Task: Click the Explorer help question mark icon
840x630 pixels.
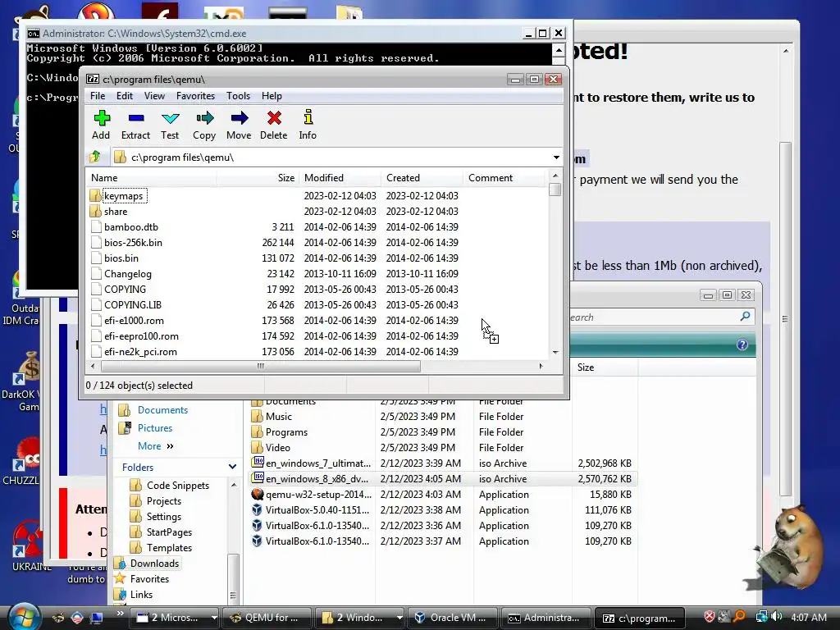Action: 742,345
